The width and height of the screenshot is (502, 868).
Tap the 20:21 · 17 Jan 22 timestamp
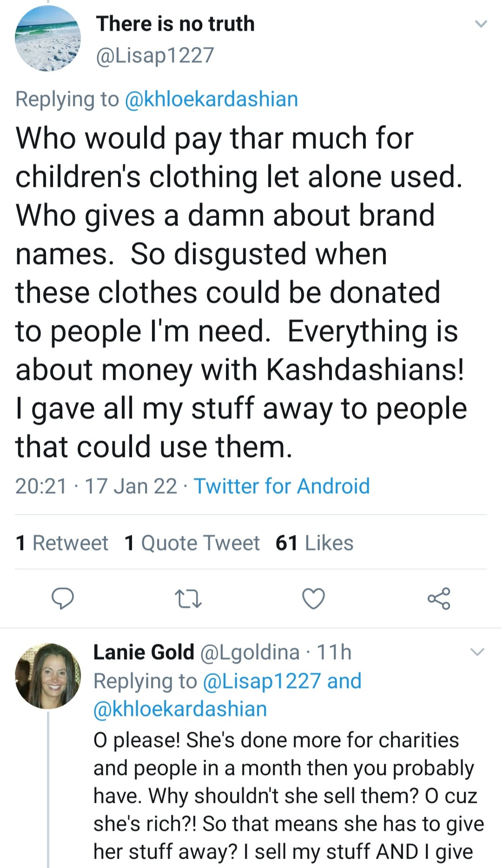96,486
